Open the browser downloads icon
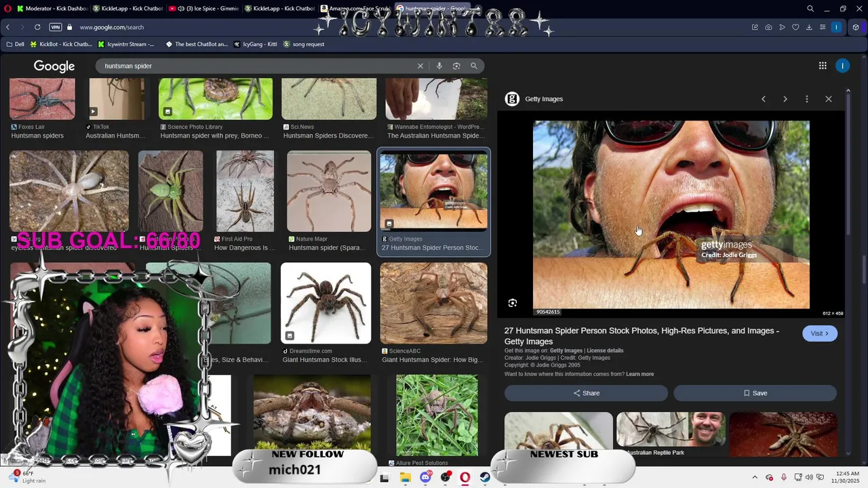 click(809, 27)
